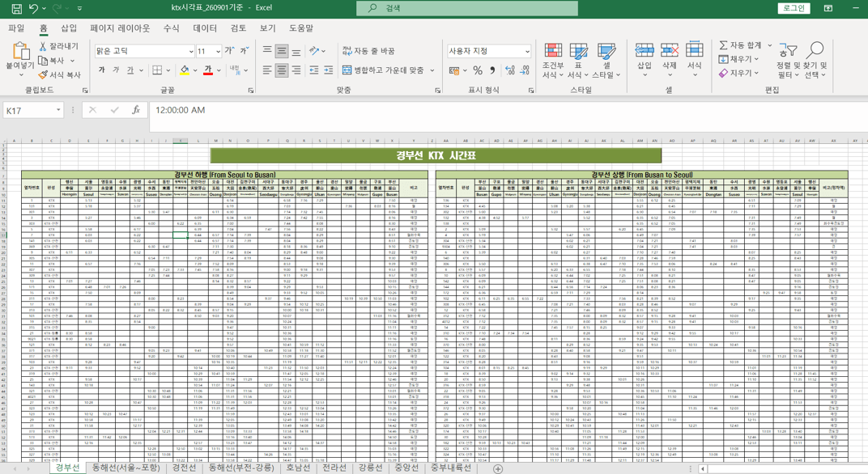
Task: Select bottom vertical alignment
Action: coord(296,51)
